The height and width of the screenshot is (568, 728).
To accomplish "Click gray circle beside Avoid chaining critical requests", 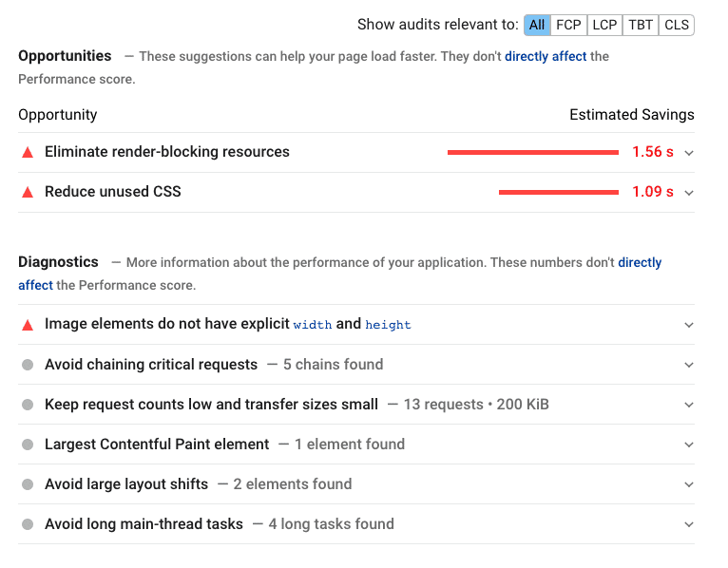I will [x=28, y=365].
